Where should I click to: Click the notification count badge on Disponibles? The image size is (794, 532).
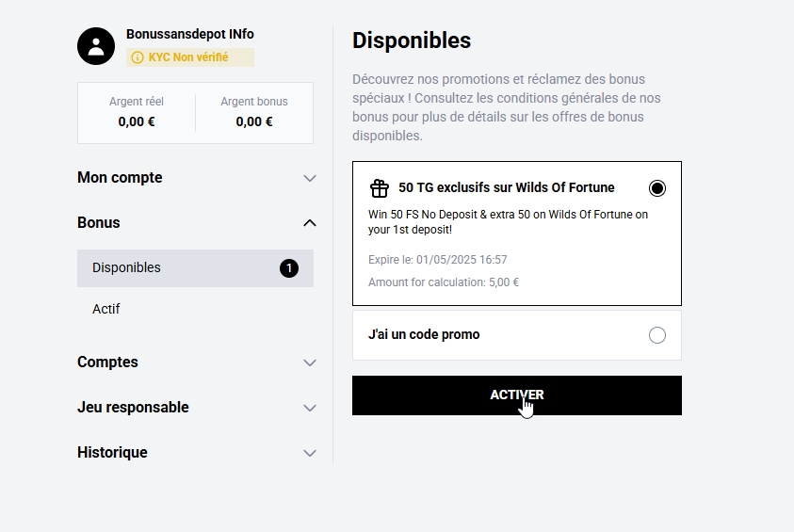pyautogui.click(x=289, y=268)
